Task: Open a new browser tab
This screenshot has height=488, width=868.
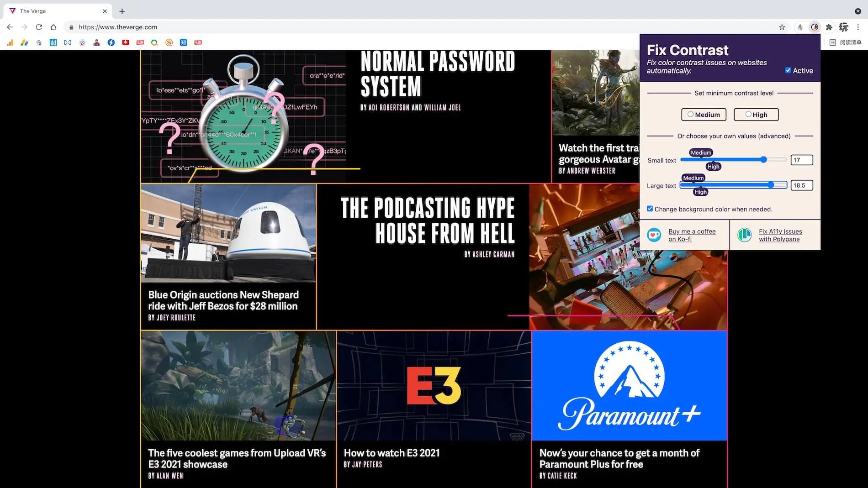Action: click(x=122, y=11)
